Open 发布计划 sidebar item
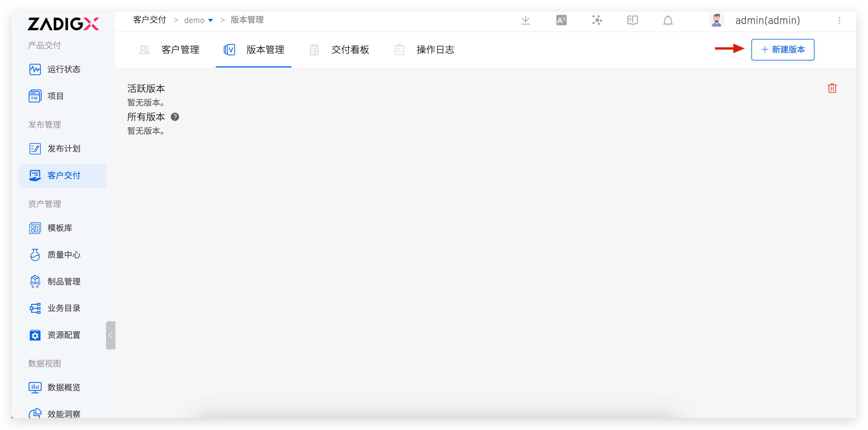Viewport: 868px width, 430px height. [63, 149]
